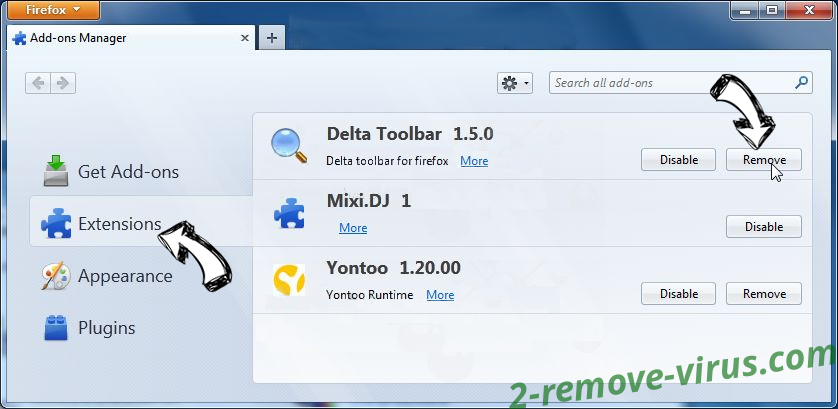Click the Yontoo yellow logo icon
Viewport: 838px width, 409px height.
point(289,280)
